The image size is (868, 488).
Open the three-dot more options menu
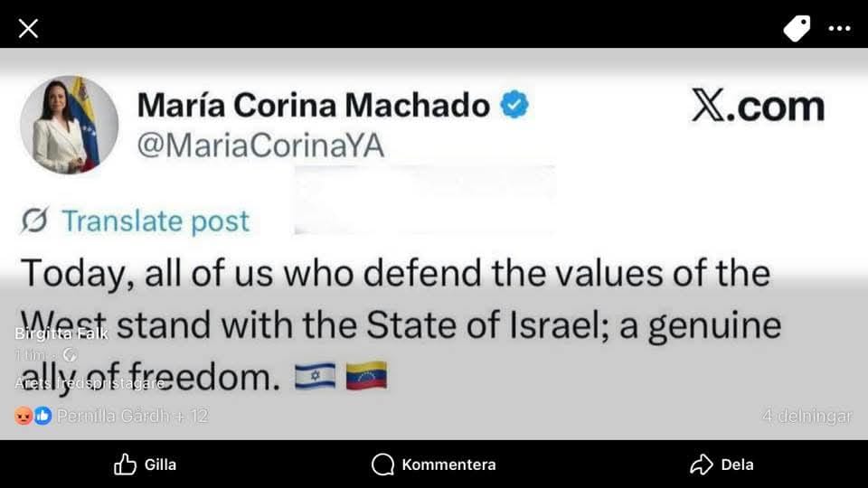coord(840,28)
